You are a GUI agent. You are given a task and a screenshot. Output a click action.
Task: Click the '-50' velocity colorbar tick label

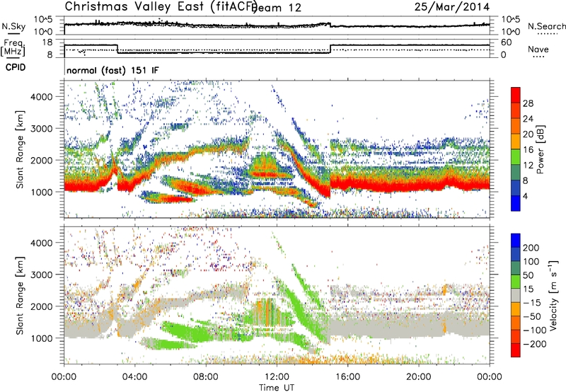532,316
